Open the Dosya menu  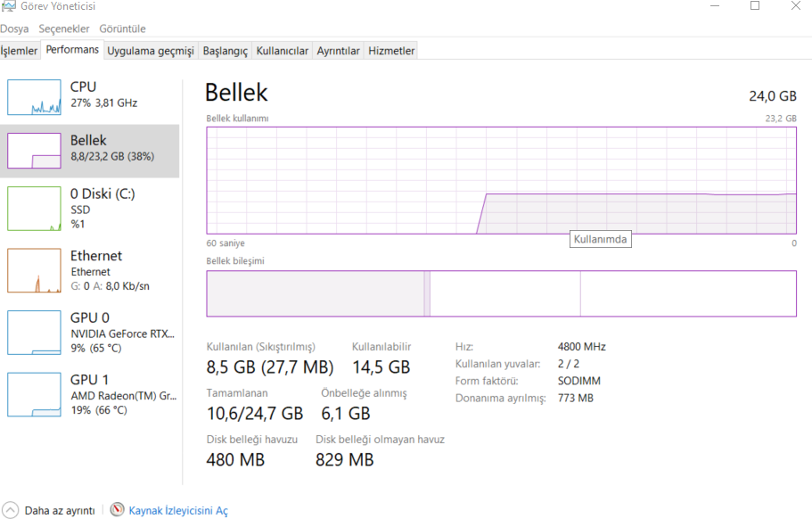14,29
